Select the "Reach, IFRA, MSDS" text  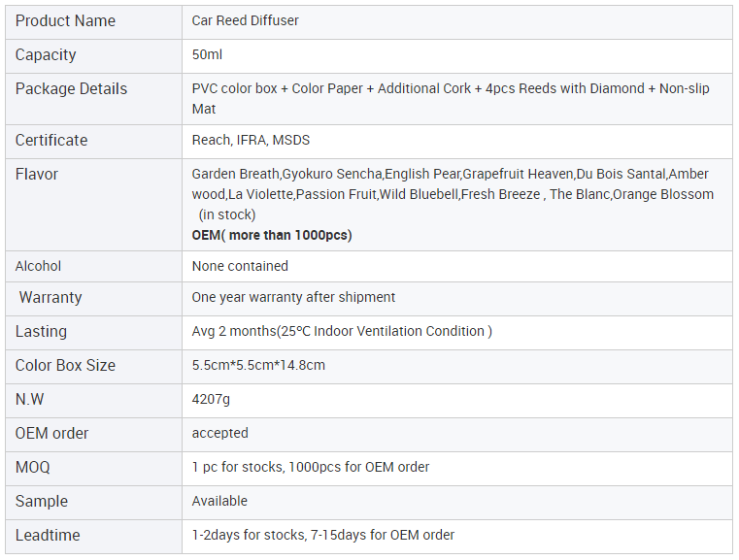(251, 141)
